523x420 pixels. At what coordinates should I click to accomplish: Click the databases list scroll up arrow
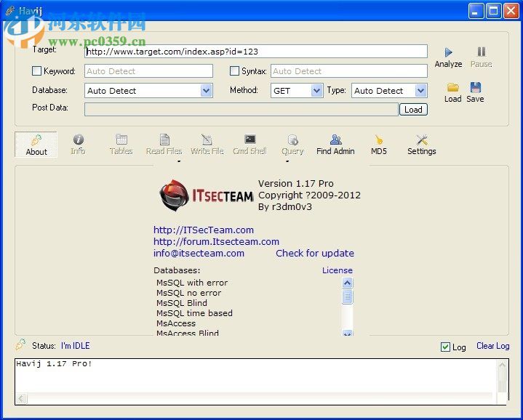(347, 283)
